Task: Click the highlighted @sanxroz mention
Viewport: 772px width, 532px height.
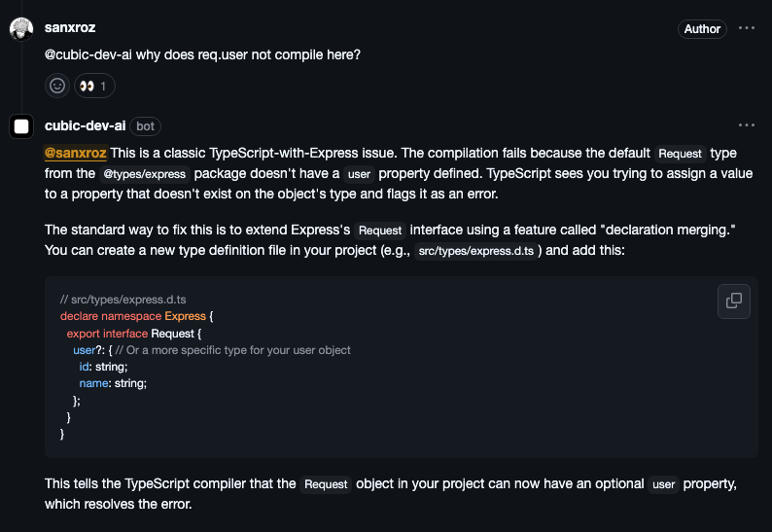Action: pos(76,153)
